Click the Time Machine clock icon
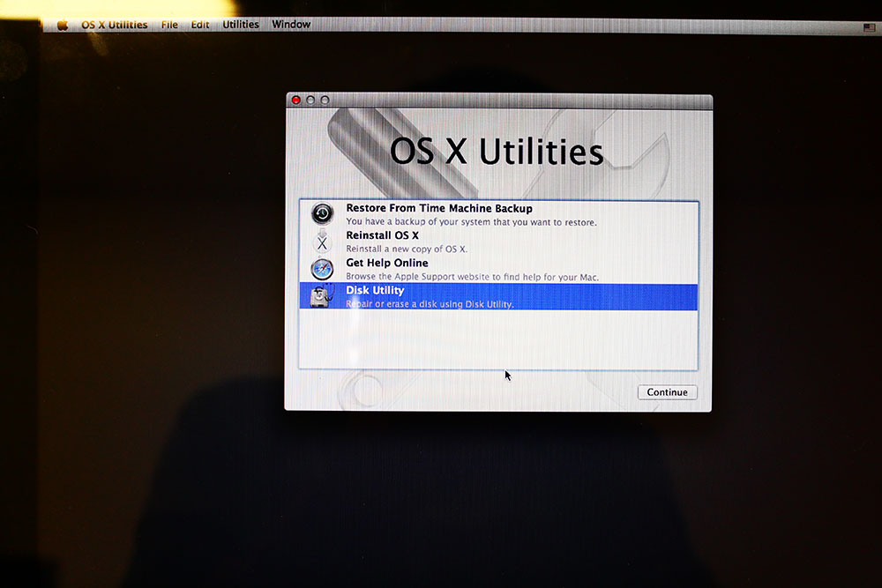The height and width of the screenshot is (588, 882). pos(322,213)
